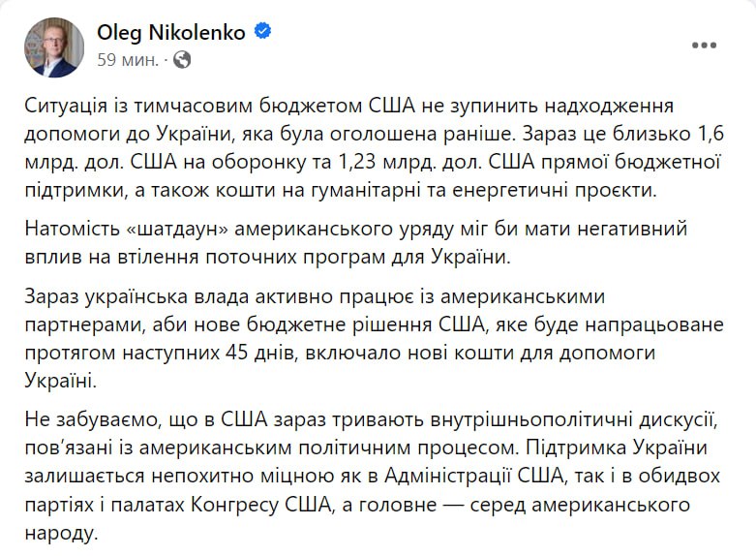Click the final word "народу."
The image size is (756, 556).
[x=66, y=533]
